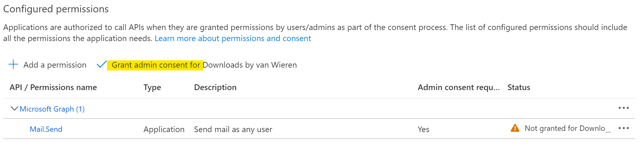644x146 pixels.
Task: Open Learn more about permissions and consent
Action: click(233, 39)
